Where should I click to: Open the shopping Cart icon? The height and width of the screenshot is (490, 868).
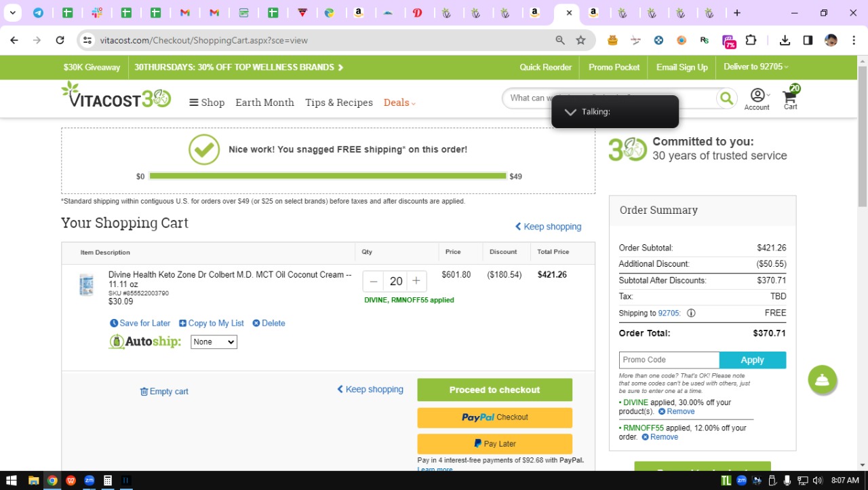791,98
